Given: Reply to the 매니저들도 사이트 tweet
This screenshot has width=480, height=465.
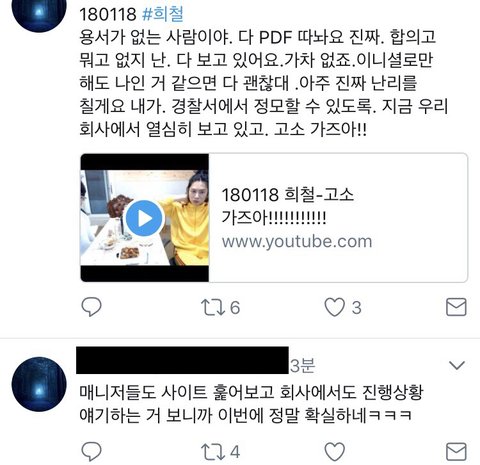Looking at the screenshot, I should pyautogui.click(x=91, y=452).
